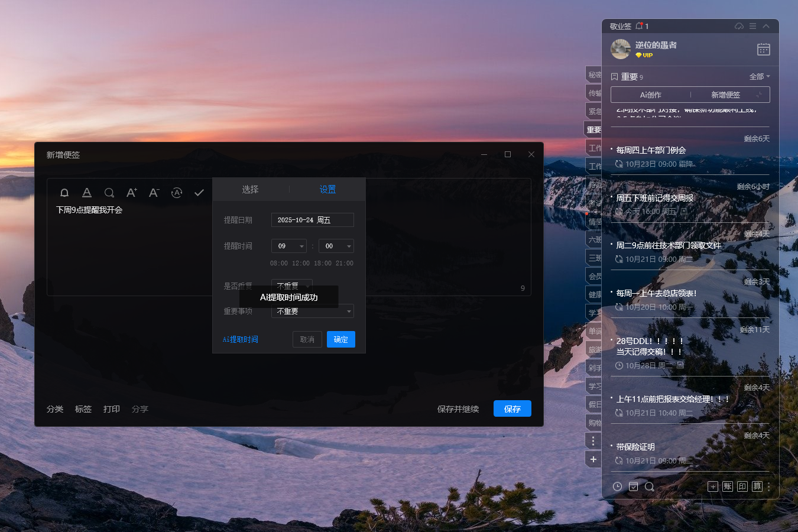This screenshot has width=798, height=532.
Task: Click the Ai提取时间 link
Action: click(241, 339)
